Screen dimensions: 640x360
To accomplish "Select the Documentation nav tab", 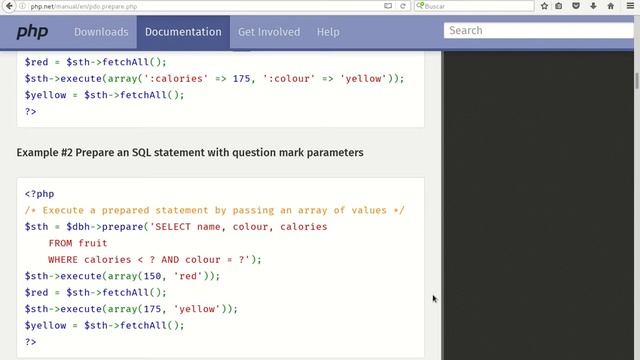I will coord(183,32).
